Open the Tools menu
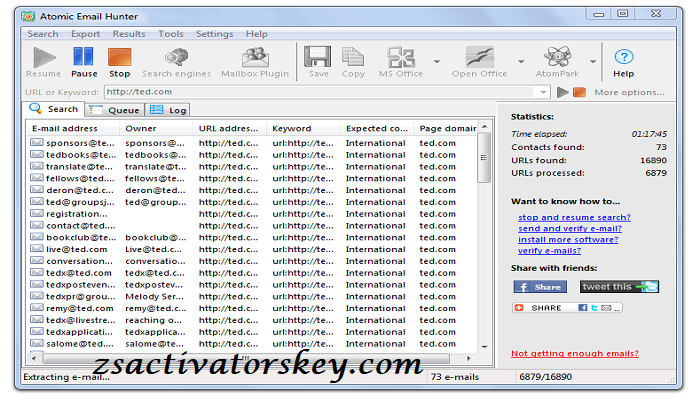700x400 pixels. click(x=171, y=34)
